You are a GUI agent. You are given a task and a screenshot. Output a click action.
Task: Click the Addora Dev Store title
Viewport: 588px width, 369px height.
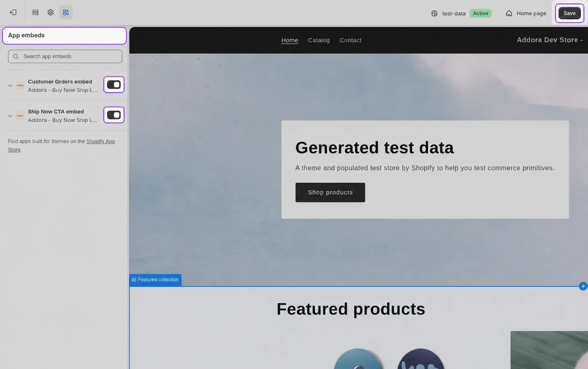pos(550,40)
